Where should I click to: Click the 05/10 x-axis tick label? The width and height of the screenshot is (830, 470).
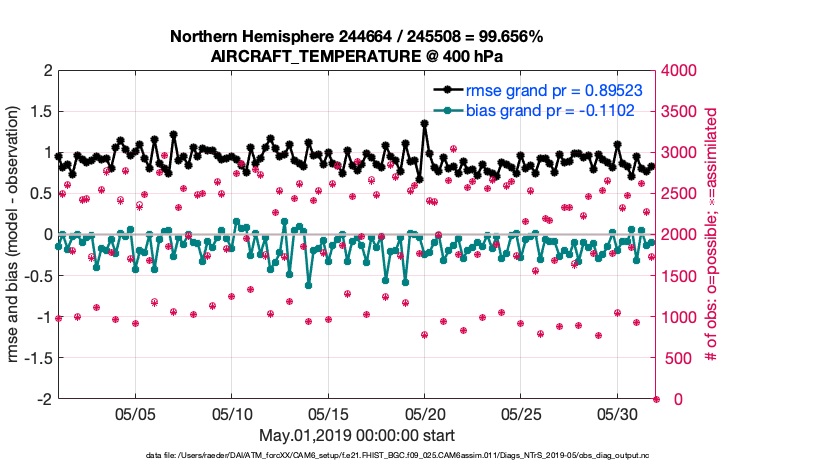tap(232, 413)
